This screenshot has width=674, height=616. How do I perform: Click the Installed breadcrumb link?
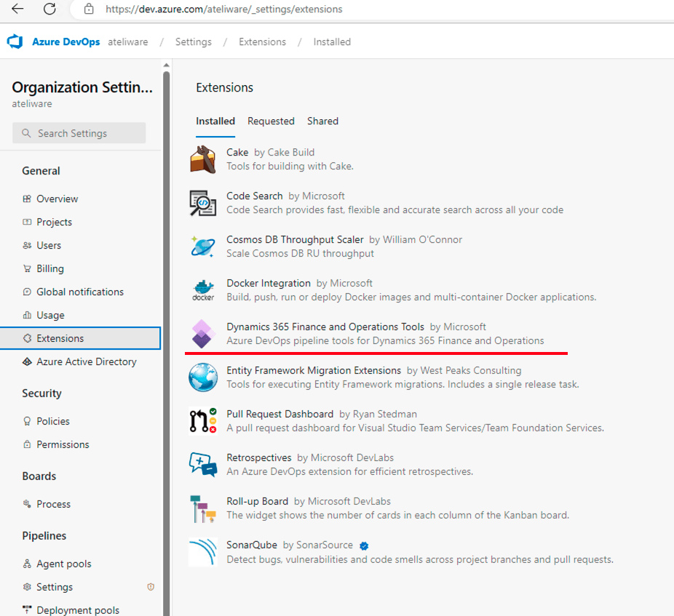pos(332,41)
